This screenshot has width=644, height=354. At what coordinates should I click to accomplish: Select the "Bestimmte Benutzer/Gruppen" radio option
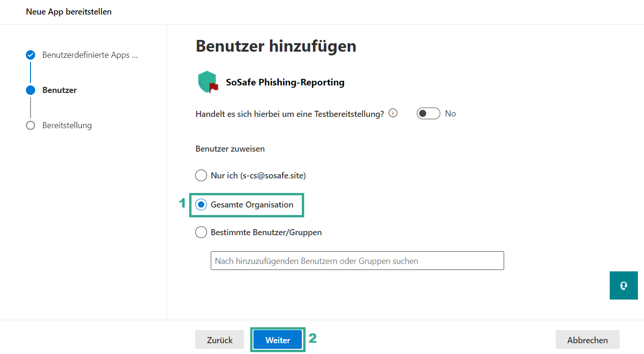201,232
